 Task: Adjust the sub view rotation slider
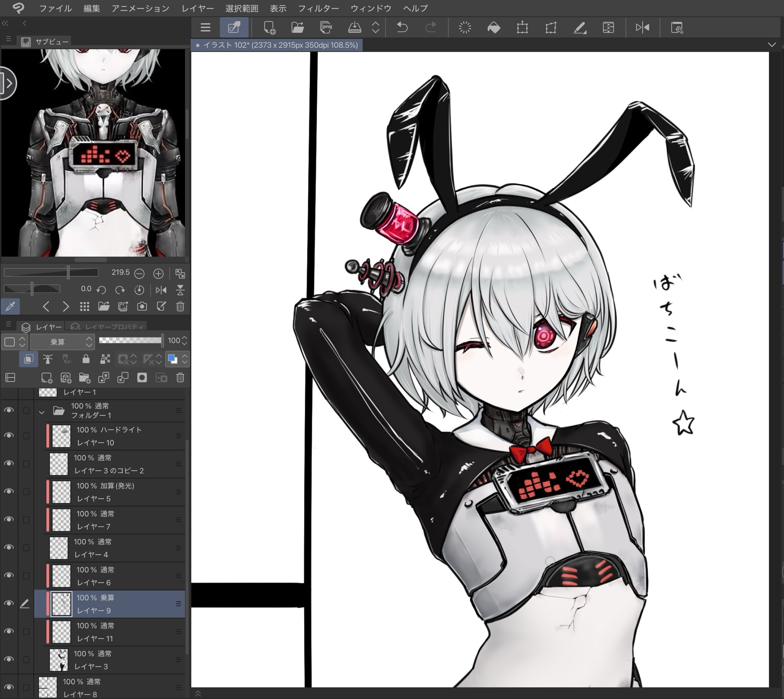pos(32,289)
